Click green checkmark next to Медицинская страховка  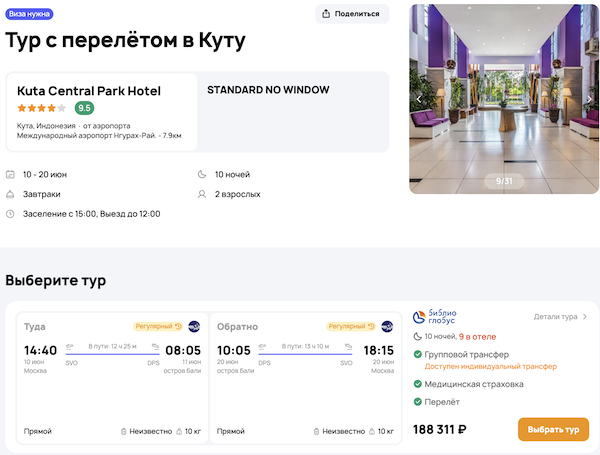click(x=418, y=384)
